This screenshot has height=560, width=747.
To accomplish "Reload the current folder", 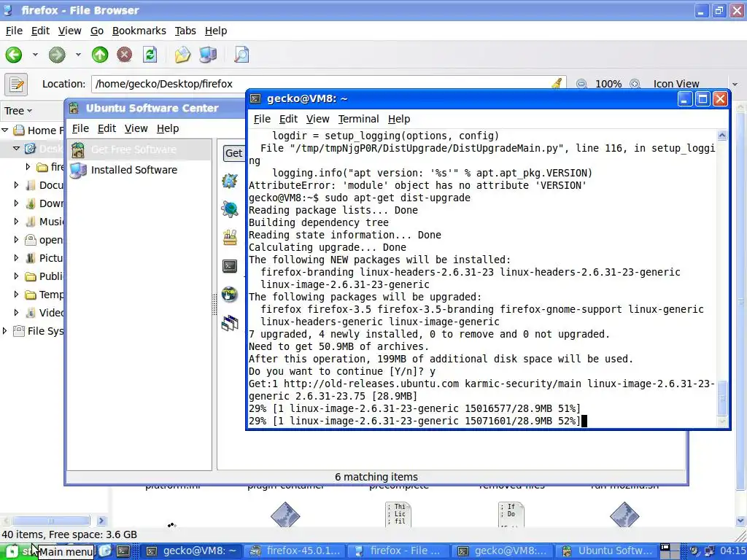I will coord(150,55).
